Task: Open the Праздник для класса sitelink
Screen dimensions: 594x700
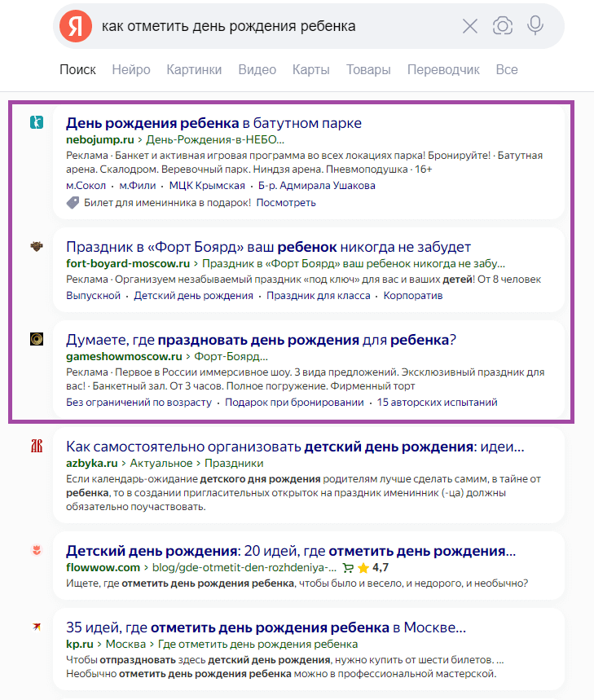Action: pos(319,296)
